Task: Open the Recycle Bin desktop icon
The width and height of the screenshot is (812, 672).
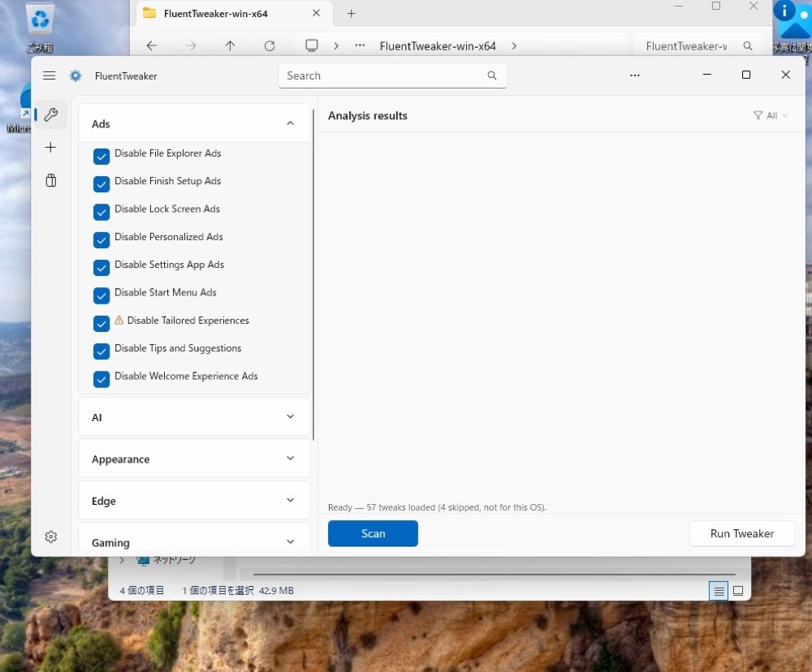Action: [40, 28]
